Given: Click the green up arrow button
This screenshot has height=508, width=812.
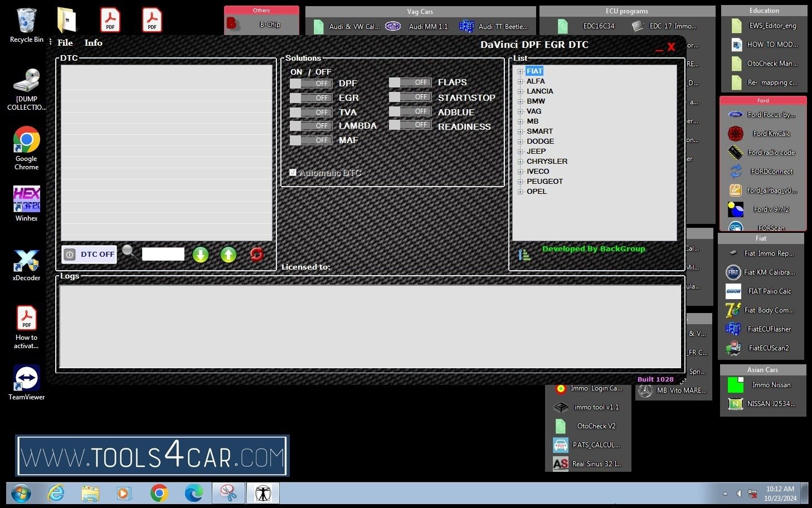Looking at the screenshot, I should 228,255.
